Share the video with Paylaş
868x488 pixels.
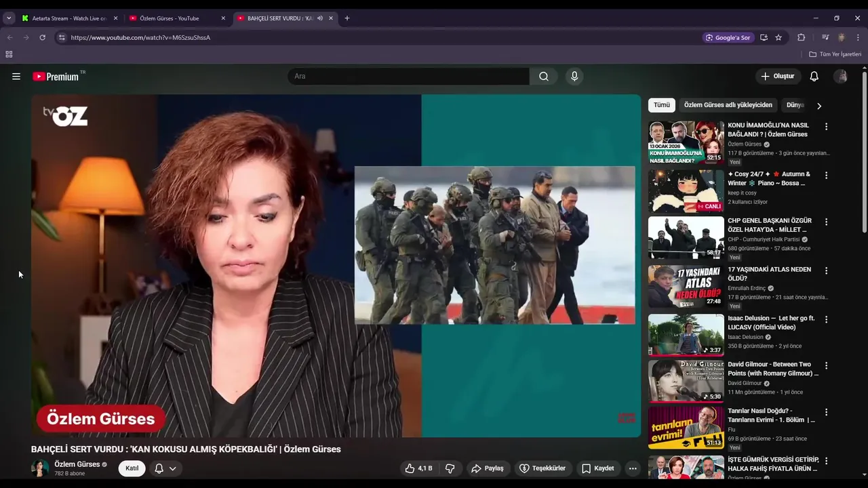coord(488,468)
